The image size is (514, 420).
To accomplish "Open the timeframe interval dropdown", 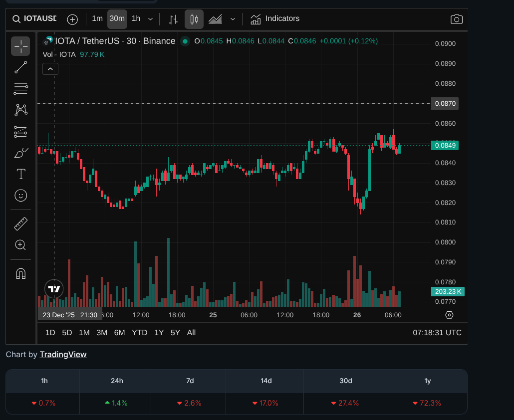I will (151, 19).
